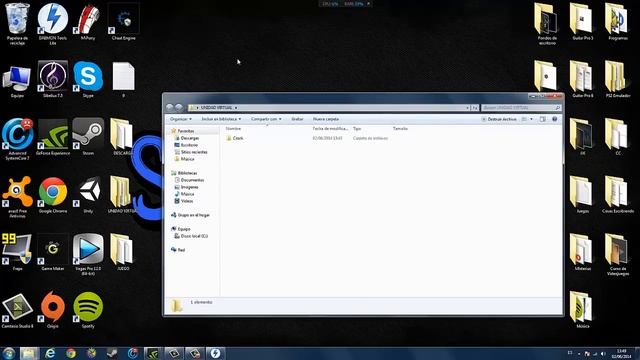Image resolution: width=640 pixels, height=360 pixels.
Task: Click the Grabar toolbar button
Action: point(297,119)
